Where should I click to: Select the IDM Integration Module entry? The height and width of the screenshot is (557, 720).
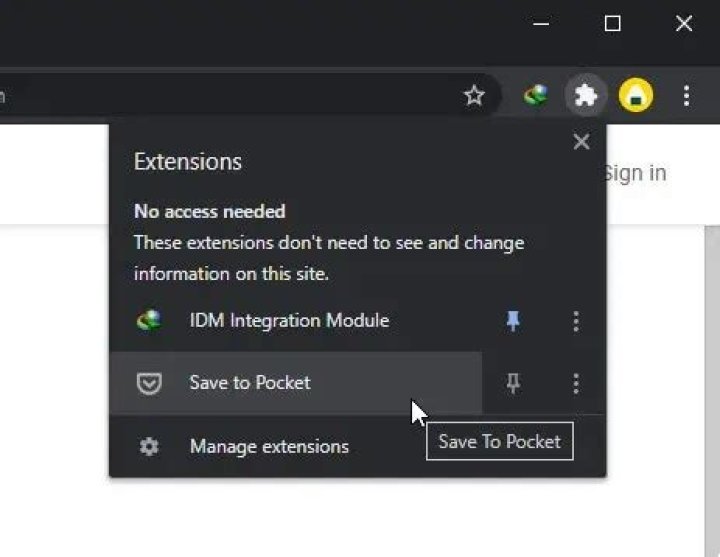click(296, 321)
